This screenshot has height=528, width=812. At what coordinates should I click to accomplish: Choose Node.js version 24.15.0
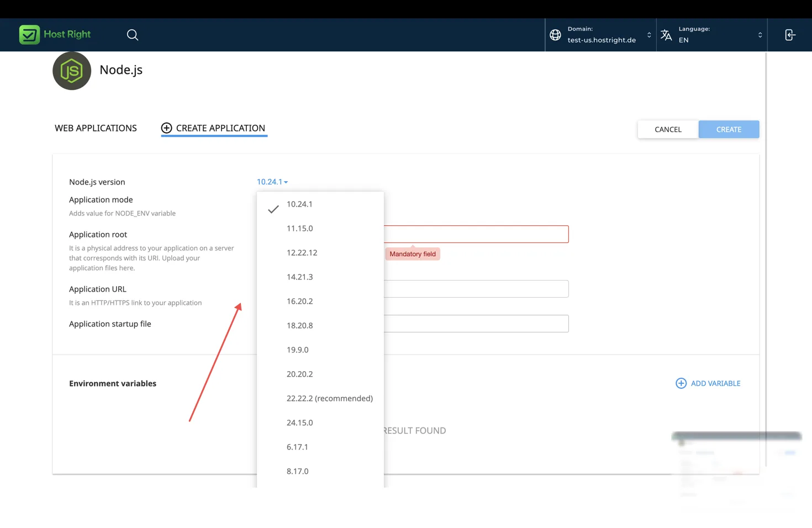coord(320,423)
